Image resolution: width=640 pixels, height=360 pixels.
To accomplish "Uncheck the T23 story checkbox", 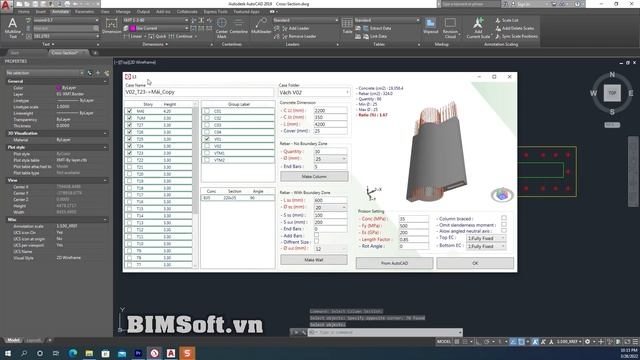I will (x=129, y=153).
